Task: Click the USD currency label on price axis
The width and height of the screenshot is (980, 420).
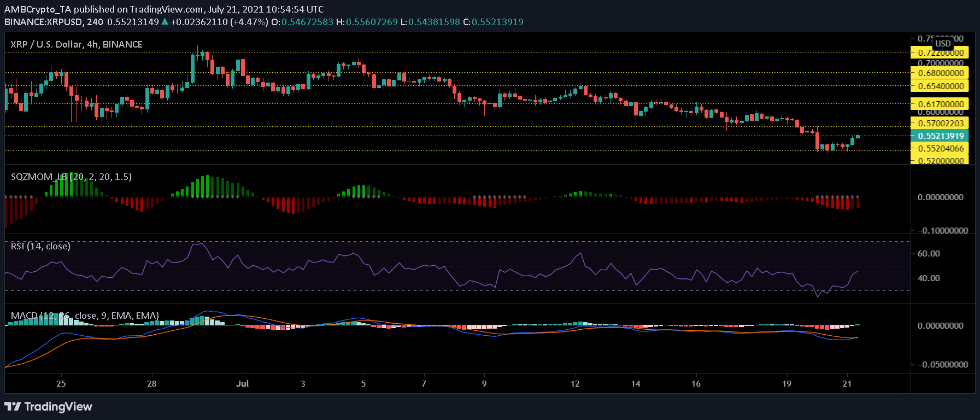Action: pyautogui.click(x=943, y=43)
